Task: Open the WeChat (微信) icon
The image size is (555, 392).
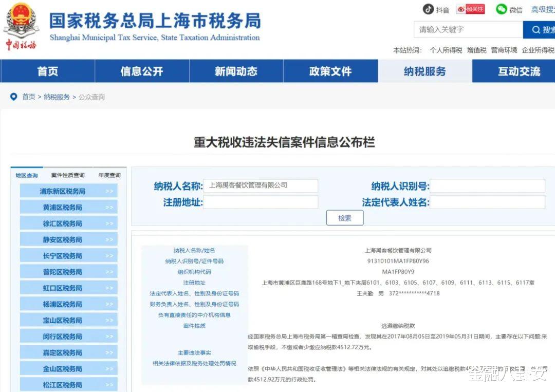Action: 501,9
